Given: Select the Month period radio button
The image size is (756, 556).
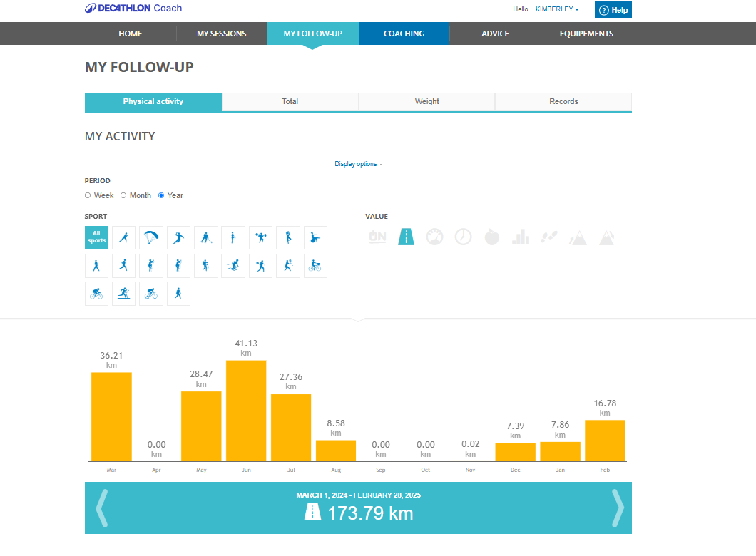Looking at the screenshot, I should (123, 195).
